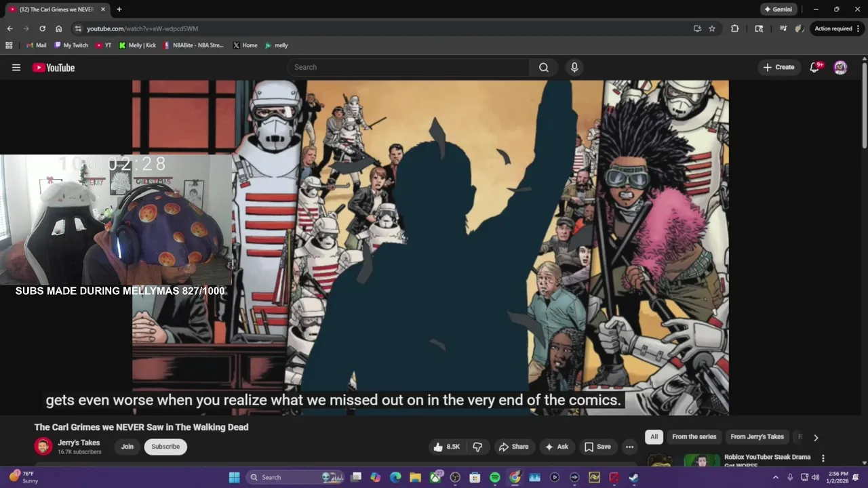The width and height of the screenshot is (868, 488).
Task: Open the YouTube account avatar menu
Action: coord(840,67)
